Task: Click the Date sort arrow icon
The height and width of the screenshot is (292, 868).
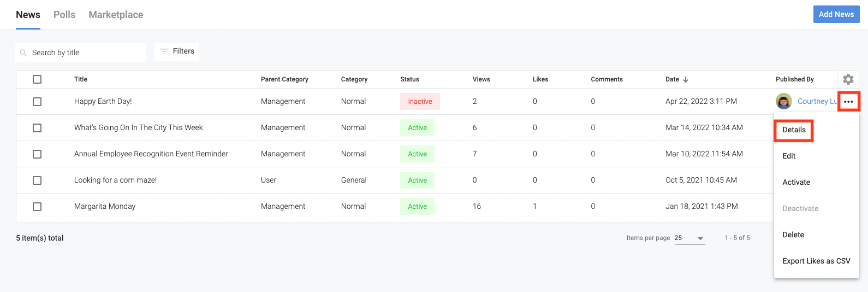Action: pyautogui.click(x=686, y=80)
